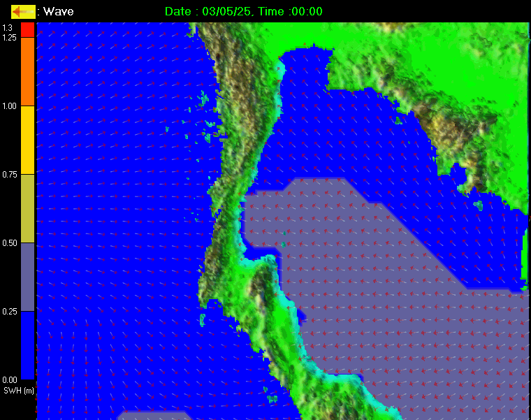Click the 'SWH (m)' unit label
Image resolution: width=531 pixels, height=420 pixels.
(x=19, y=391)
